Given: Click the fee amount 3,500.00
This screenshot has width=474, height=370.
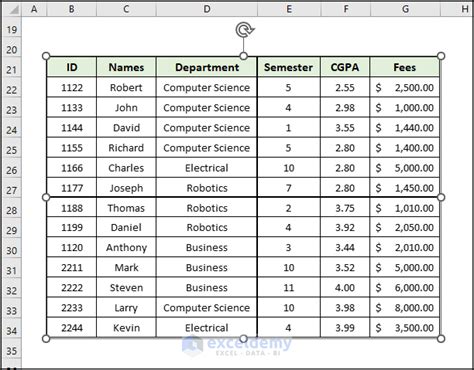Looking at the screenshot, I should (414, 328).
